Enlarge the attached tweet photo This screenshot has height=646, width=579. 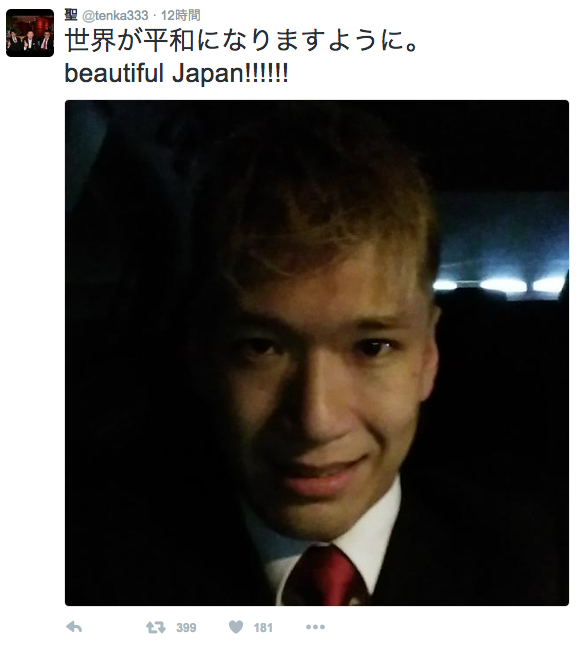[x=316, y=353]
